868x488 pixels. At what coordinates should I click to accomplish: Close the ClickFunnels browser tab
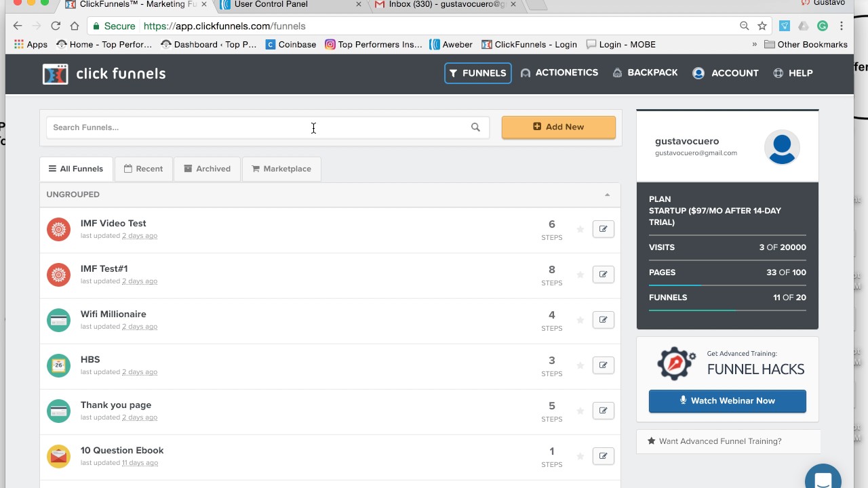pos(204,4)
